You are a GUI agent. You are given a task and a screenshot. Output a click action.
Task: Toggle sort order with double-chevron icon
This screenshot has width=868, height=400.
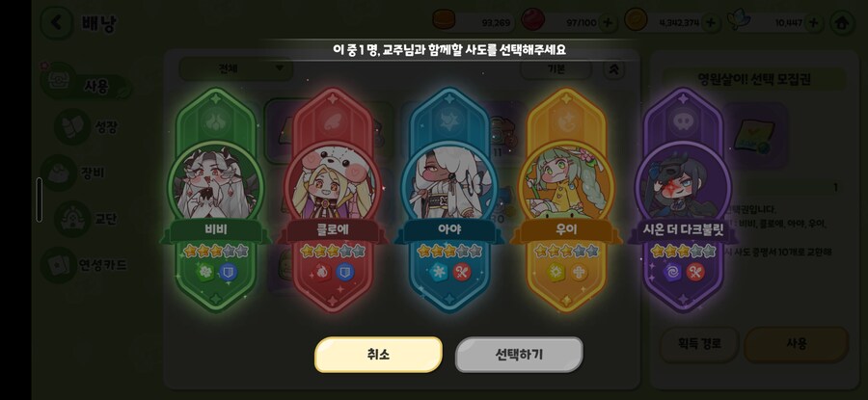pos(614,69)
